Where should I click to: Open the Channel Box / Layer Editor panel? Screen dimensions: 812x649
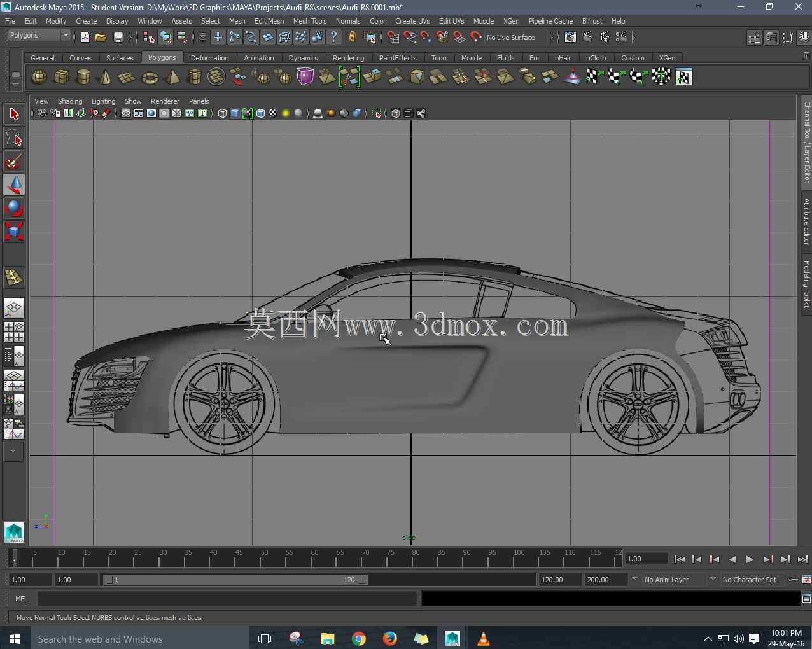click(806, 142)
